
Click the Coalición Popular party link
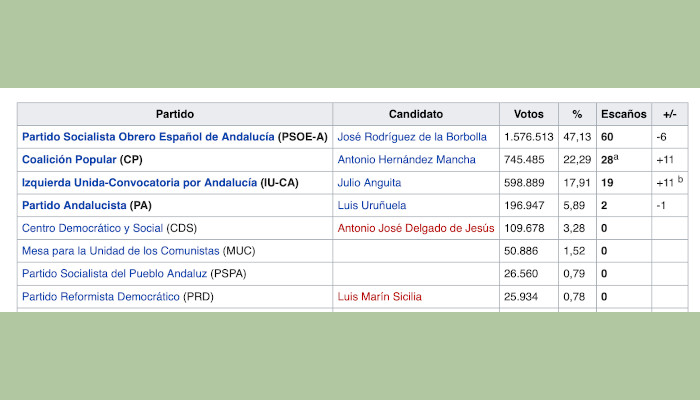pos(69,159)
